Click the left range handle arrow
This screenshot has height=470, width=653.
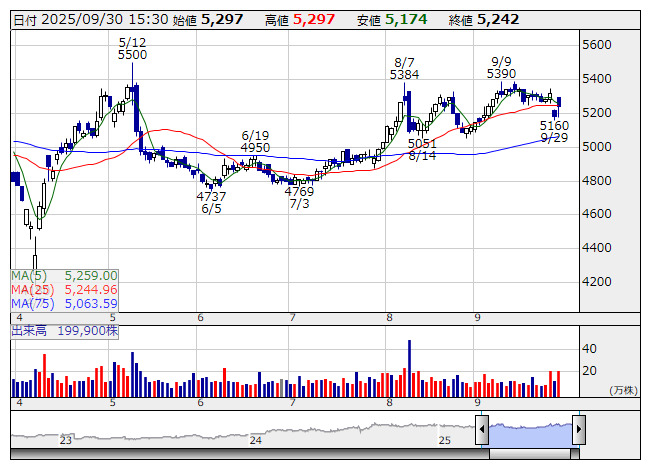[x=482, y=429]
